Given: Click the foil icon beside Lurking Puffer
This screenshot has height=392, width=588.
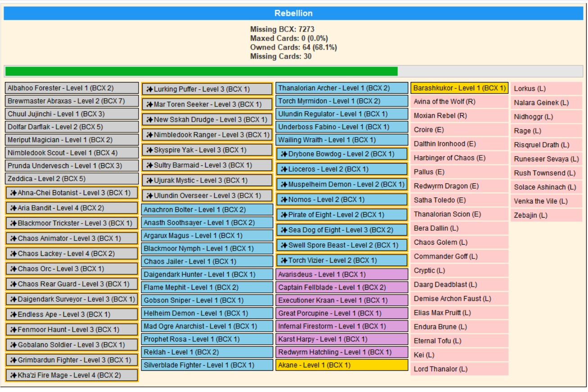Looking at the screenshot, I should pyautogui.click(x=149, y=89).
